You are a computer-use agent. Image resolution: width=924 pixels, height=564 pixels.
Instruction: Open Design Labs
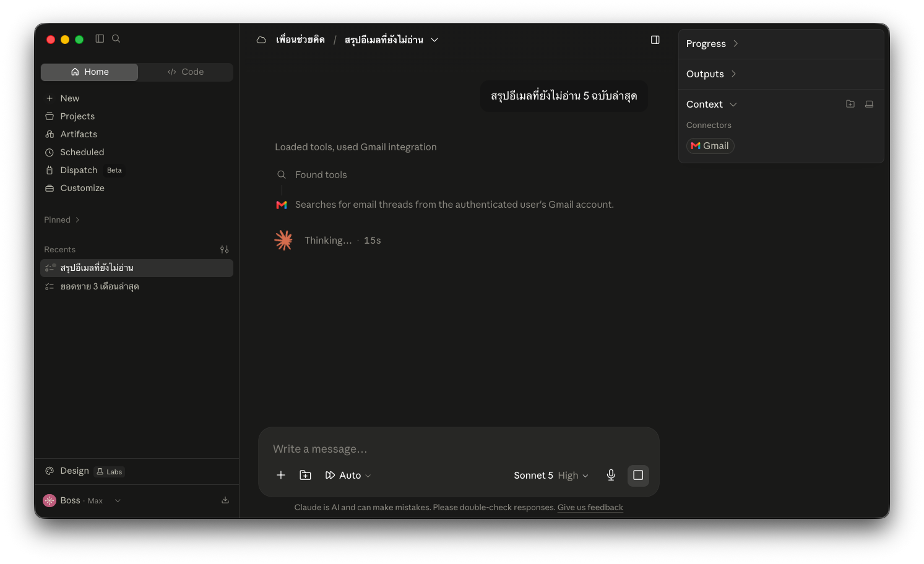pyautogui.click(x=85, y=471)
